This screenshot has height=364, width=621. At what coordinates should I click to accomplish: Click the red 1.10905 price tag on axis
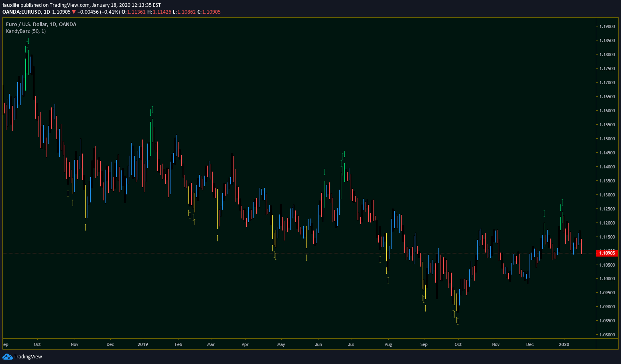[x=607, y=253]
